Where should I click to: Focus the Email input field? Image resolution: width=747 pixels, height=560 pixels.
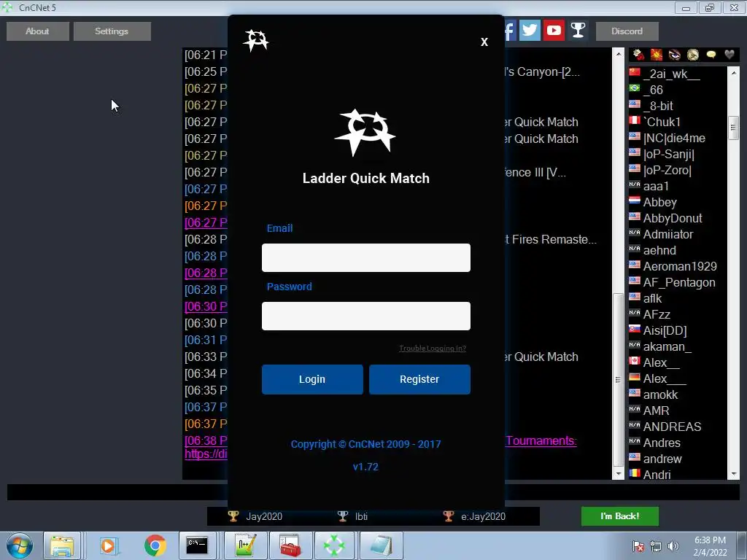[x=366, y=257]
